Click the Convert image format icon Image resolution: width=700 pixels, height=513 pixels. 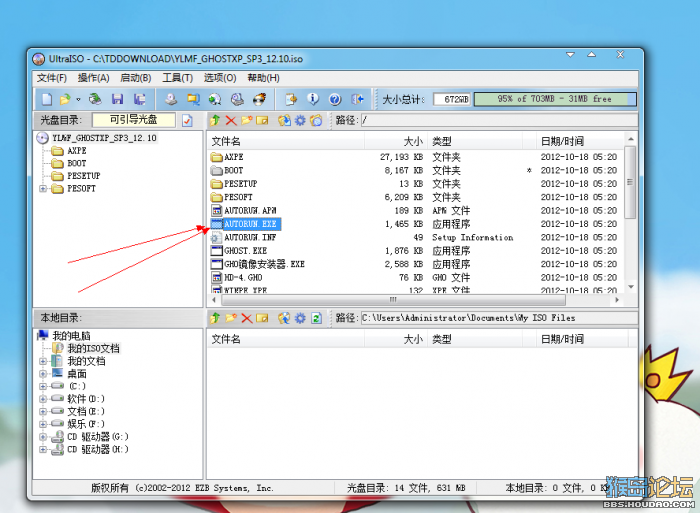coord(193,99)
